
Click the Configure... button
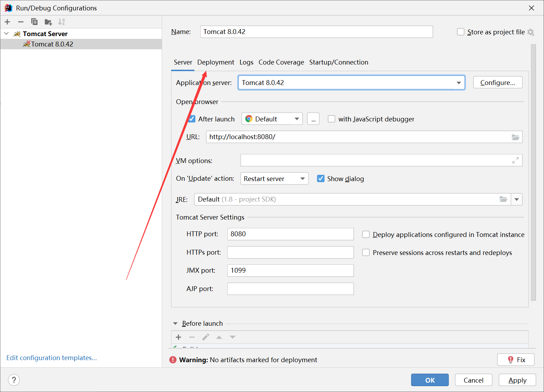[x=498, y=83]
